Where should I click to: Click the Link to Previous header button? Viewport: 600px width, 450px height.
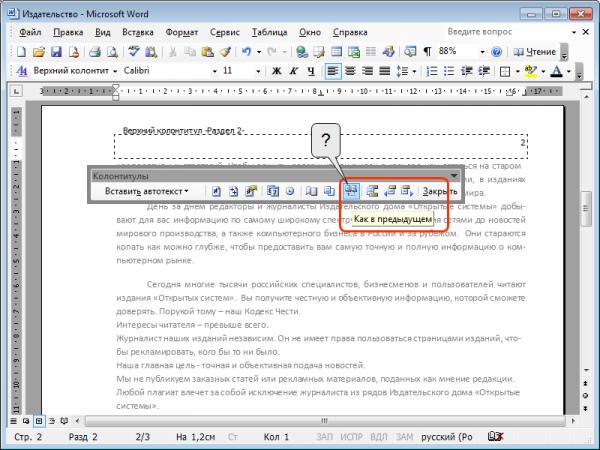click(351, 191)
